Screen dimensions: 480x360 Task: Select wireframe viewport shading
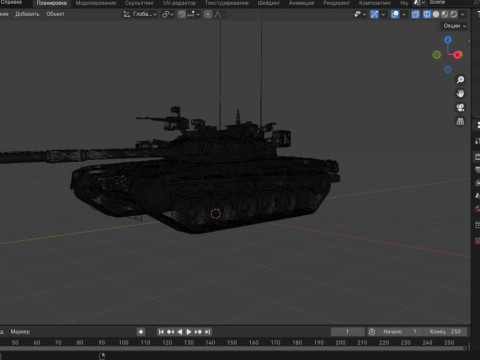pos(427,14)
